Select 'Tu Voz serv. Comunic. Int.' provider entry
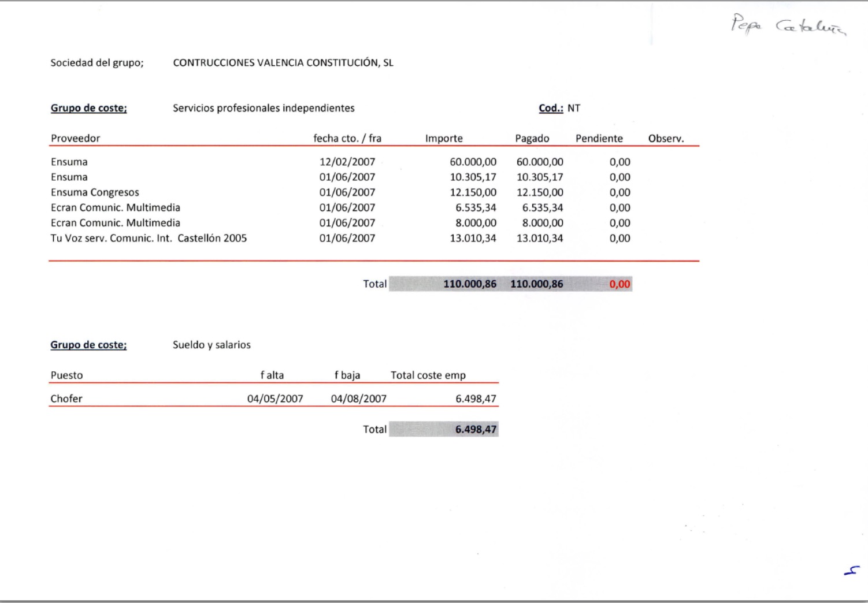Viewport: 868px width, 603px height. coord(111,238)
